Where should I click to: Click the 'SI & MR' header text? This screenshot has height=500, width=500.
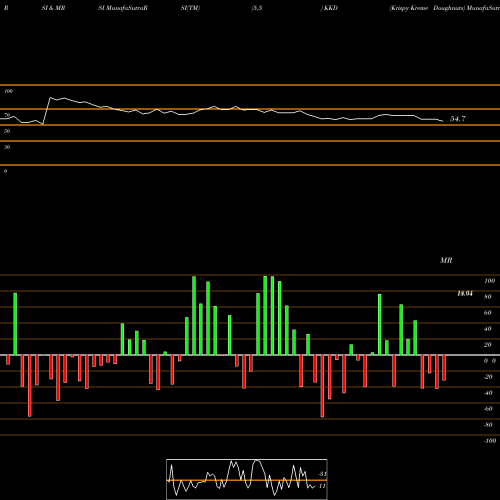coord(53,8)
